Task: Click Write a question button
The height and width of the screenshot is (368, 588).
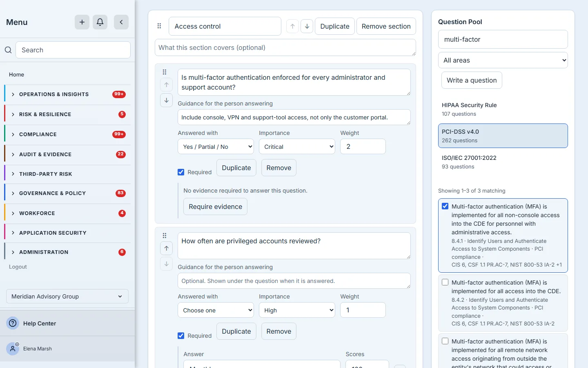Action: (472, 80)
